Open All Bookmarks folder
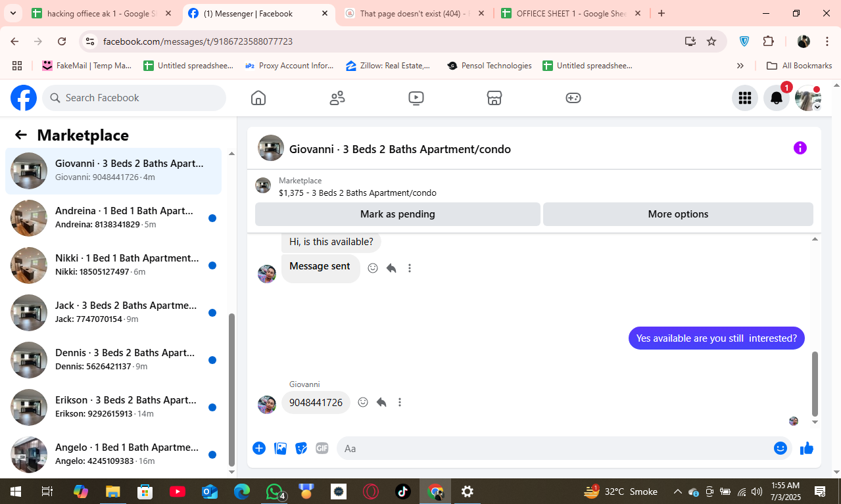841x504 pixels. 800,66
